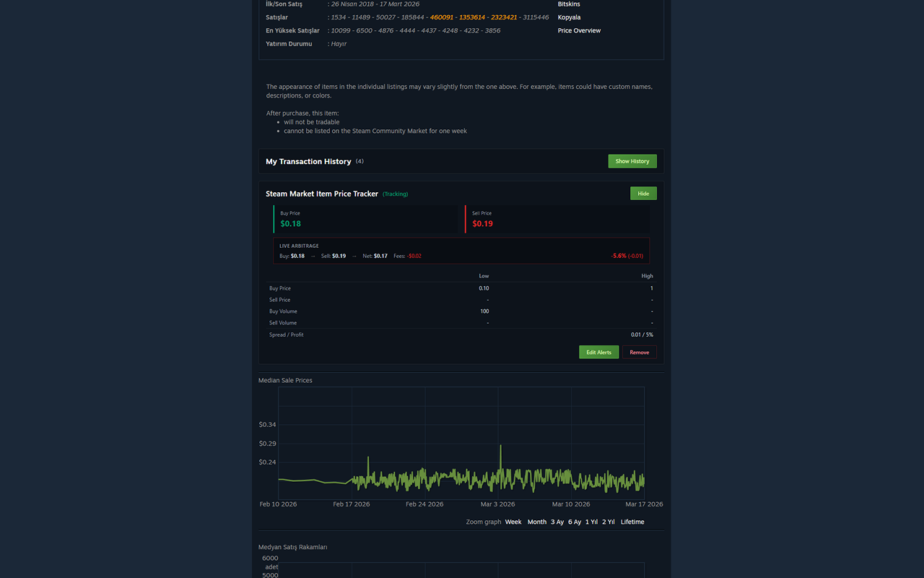Select the 0.10 low buy price cell

484,288
